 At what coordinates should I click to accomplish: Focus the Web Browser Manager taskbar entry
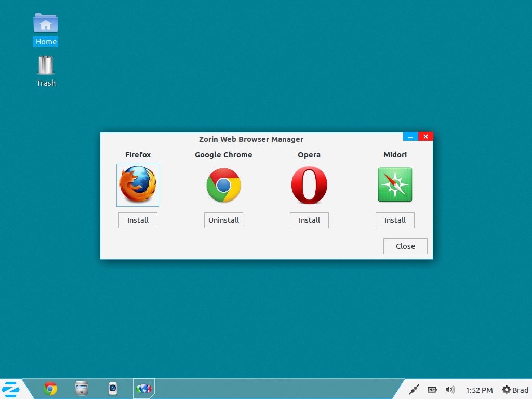[x=144, y=389]
